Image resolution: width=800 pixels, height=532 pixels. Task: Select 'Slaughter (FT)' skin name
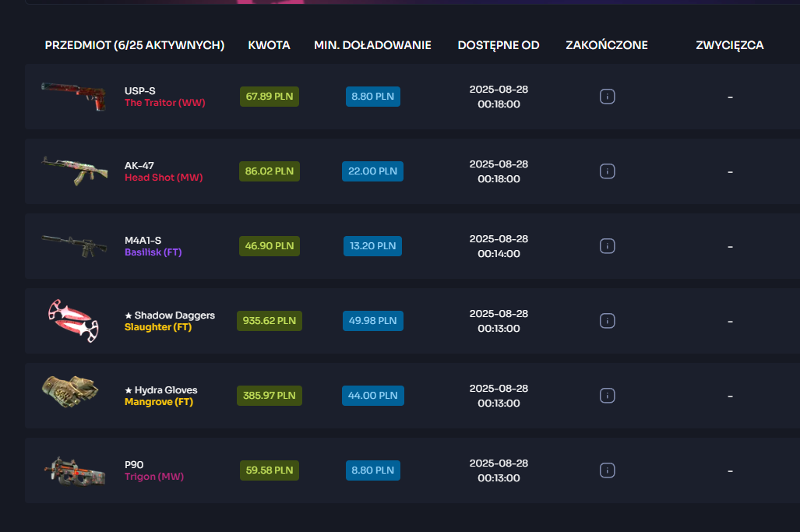(158, 327)
